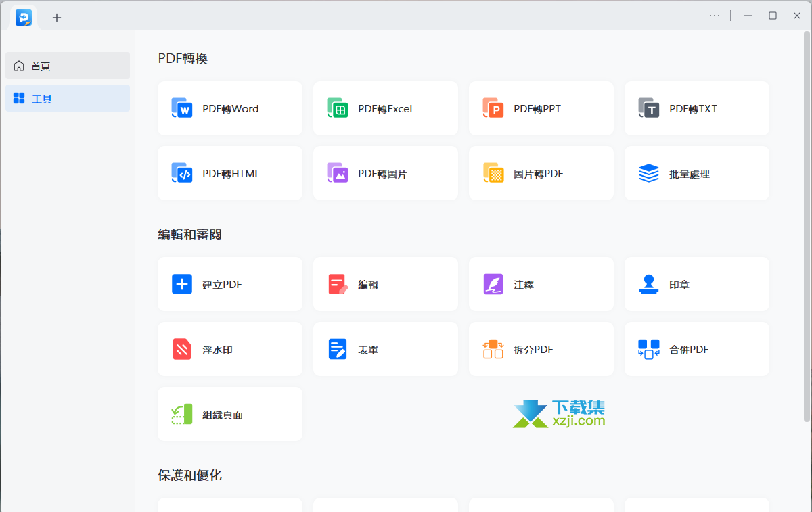Open the 表單 form tool
This screenshot has width=812, height=512.
[386, 349]
